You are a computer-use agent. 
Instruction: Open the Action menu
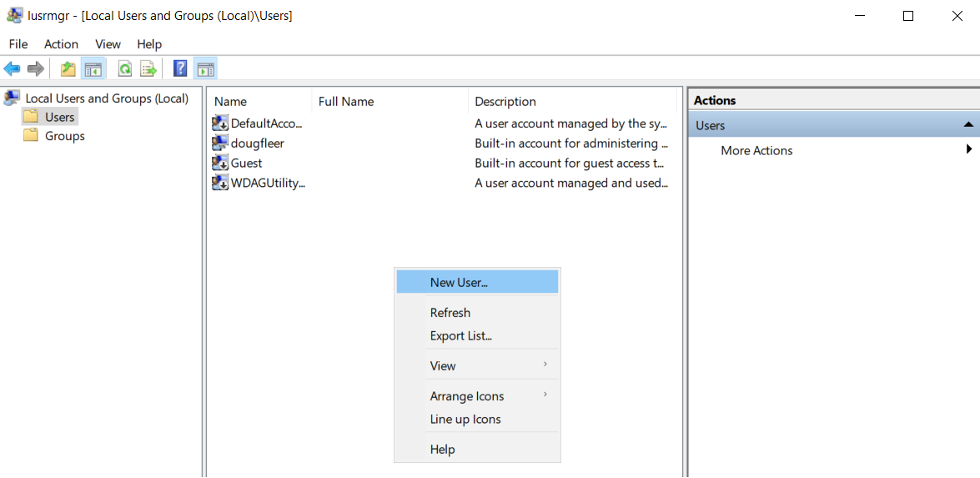[x=61, y=44]
